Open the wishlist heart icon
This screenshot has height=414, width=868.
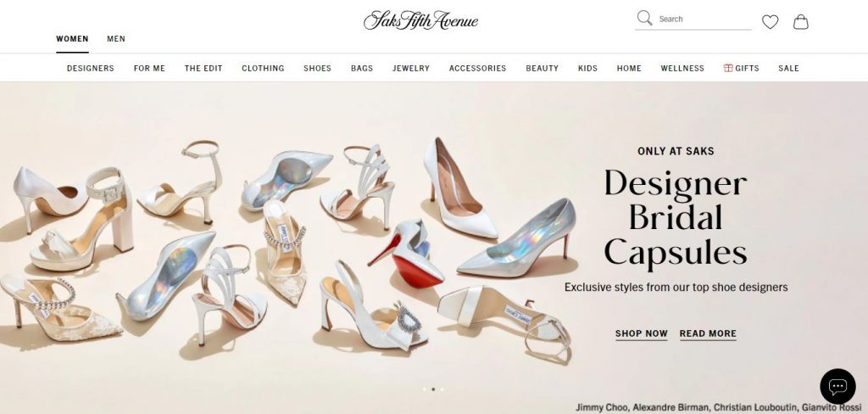(x=770, y=21)
